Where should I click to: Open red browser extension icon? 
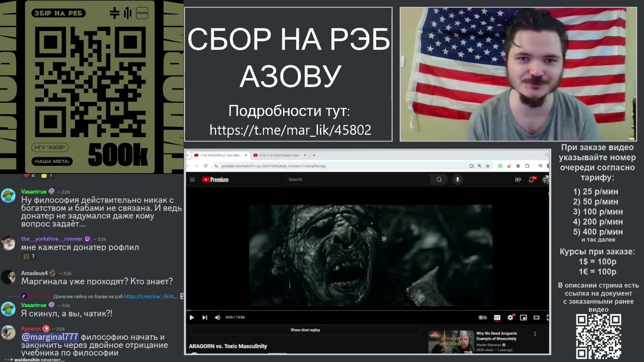tap(518, 166)
